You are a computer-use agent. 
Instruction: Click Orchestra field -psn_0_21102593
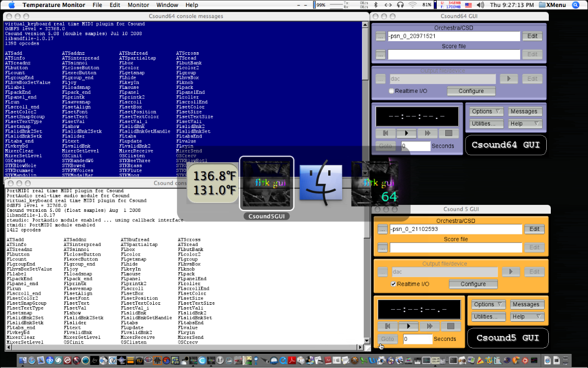tap(456, 229)
